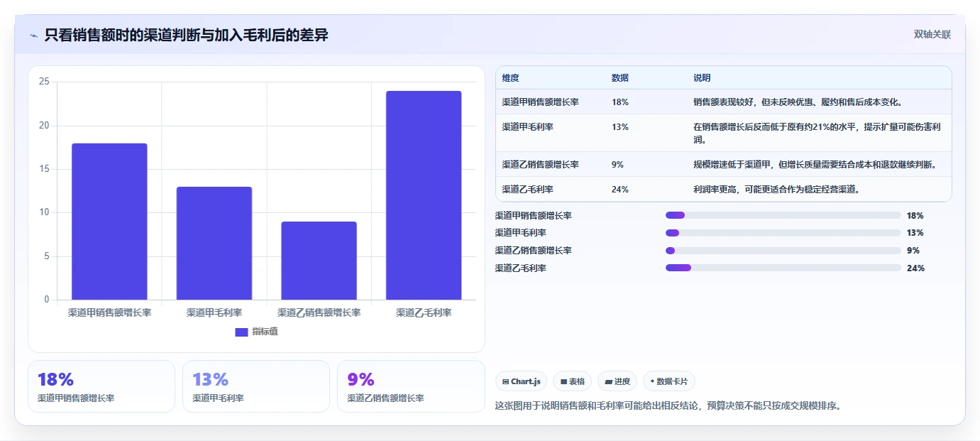
Task: Click the 渠道甲毛利率 progress bar
Action: click(783, 233)
